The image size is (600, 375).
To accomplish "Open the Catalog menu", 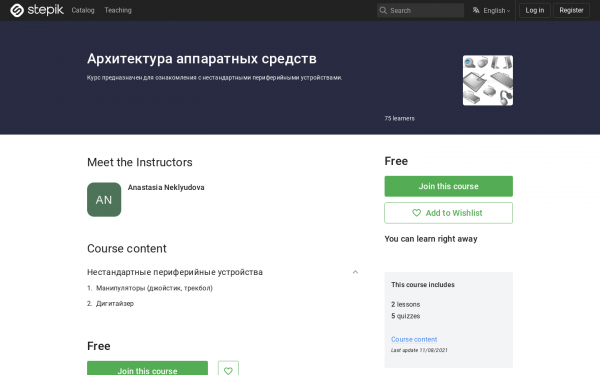I will [x=83, y=10].
